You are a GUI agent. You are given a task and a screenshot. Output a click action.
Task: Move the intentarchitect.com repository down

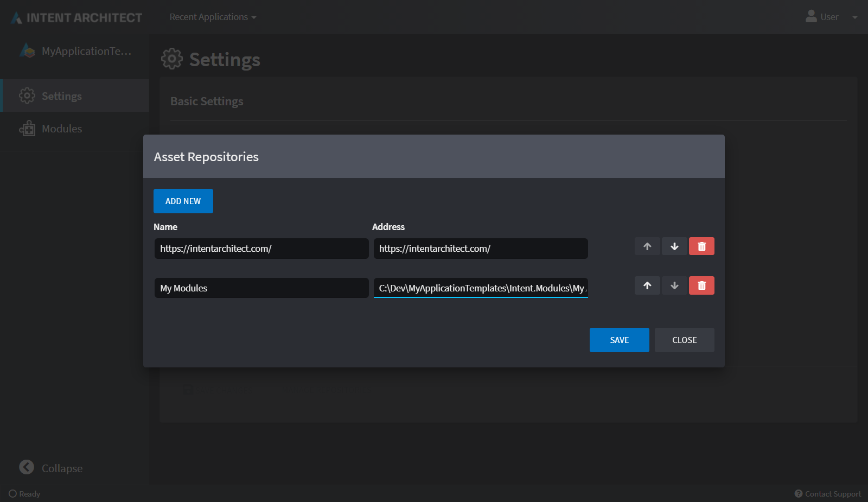tap(674, 246)
